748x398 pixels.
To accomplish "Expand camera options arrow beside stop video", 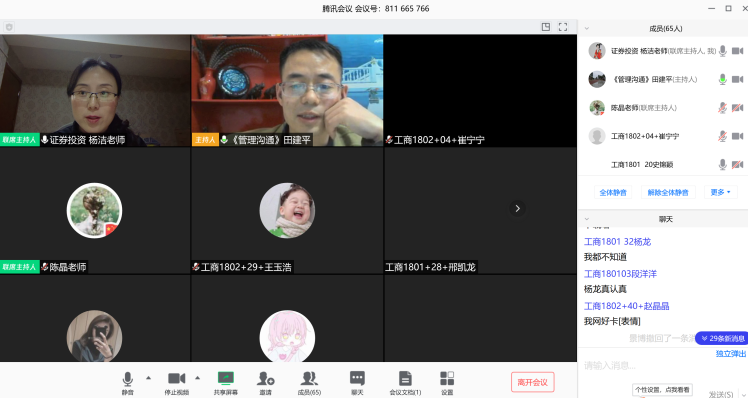I will click(197, 377).
